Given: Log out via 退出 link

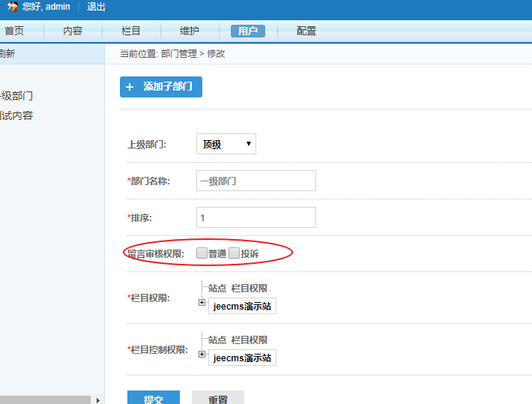Looking at the screenshot, I should (96, 7).
